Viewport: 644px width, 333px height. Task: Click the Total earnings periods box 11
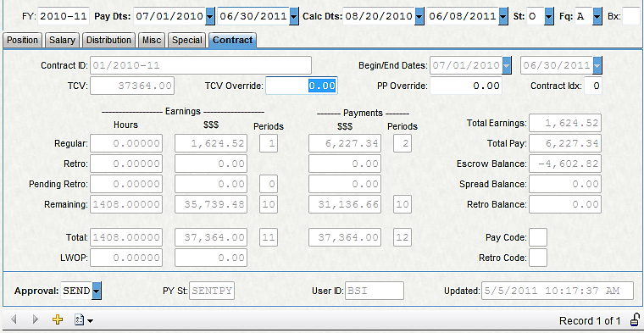pos(269,237)
